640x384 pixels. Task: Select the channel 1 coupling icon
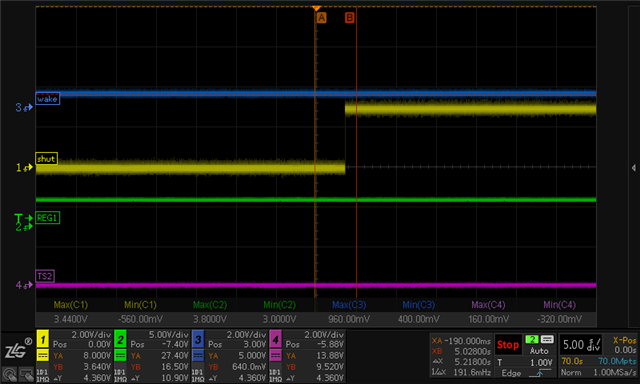(42, 355)
